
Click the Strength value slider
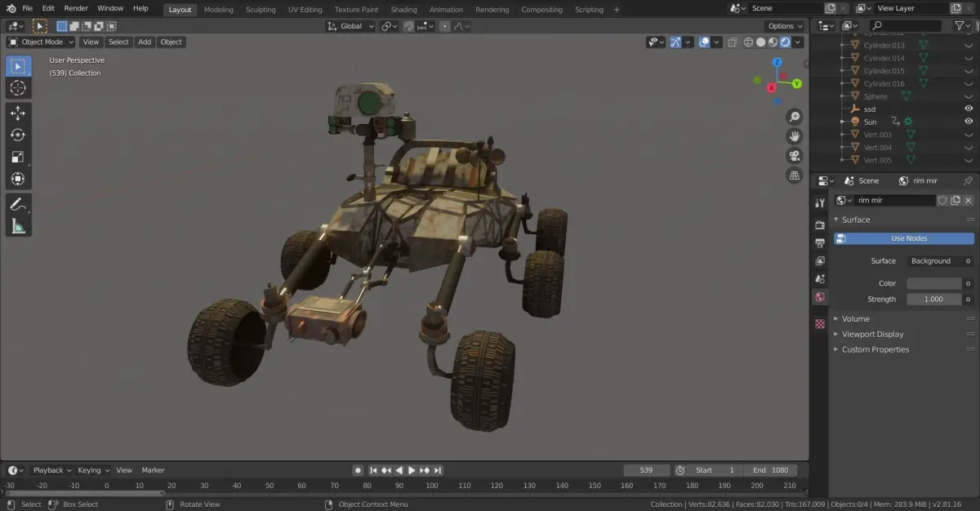click(934, 300)
